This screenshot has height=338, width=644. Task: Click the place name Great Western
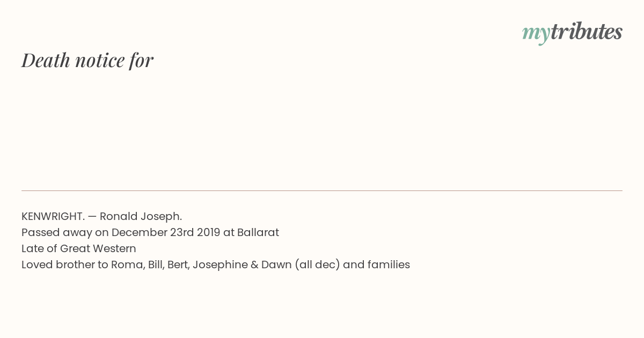tap(98, 248)
